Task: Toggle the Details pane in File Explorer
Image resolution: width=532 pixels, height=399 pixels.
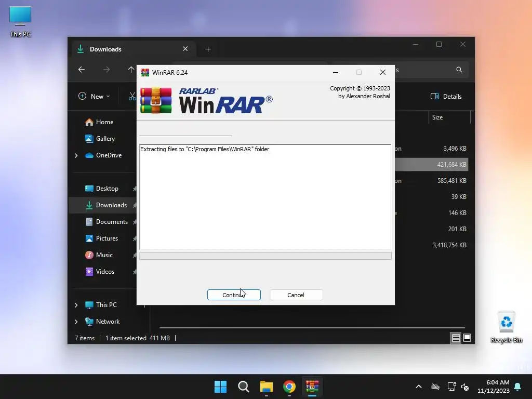Action: click(446, 96)
